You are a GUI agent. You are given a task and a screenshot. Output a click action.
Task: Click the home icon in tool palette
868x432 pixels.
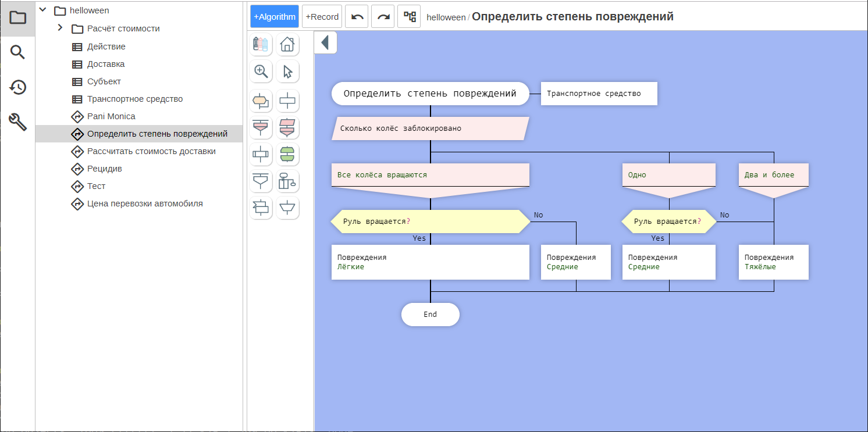click(287, 44)
